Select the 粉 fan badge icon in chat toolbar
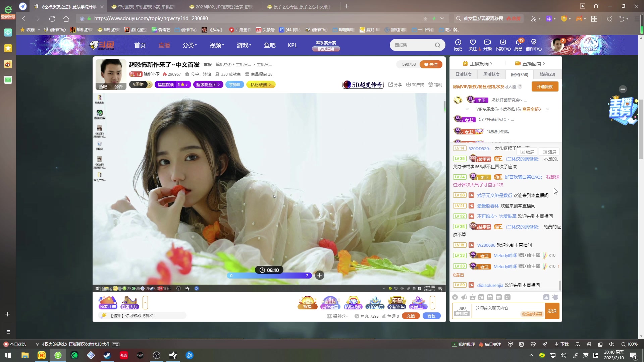Viewport: 644px width, 362px height. 481,297
